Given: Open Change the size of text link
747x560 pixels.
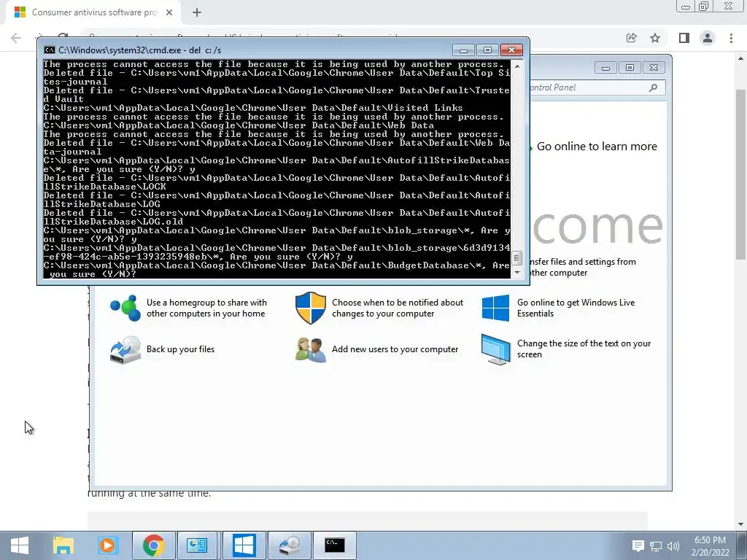Looking at the screenshot, I should 584,349.
